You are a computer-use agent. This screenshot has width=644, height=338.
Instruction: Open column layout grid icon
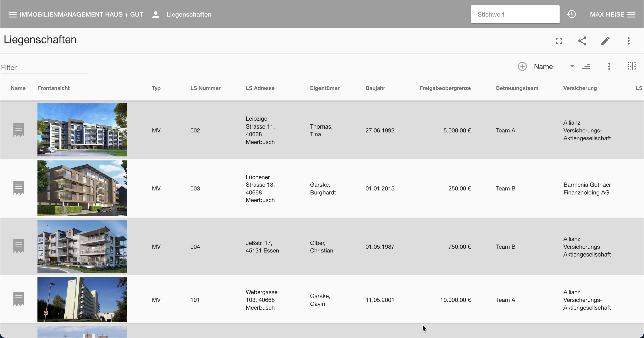(632, 67)
